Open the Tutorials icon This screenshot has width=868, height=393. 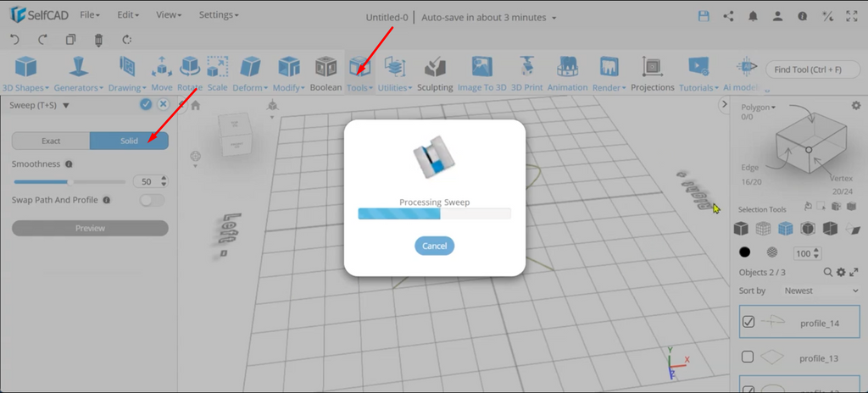point(698,67)
